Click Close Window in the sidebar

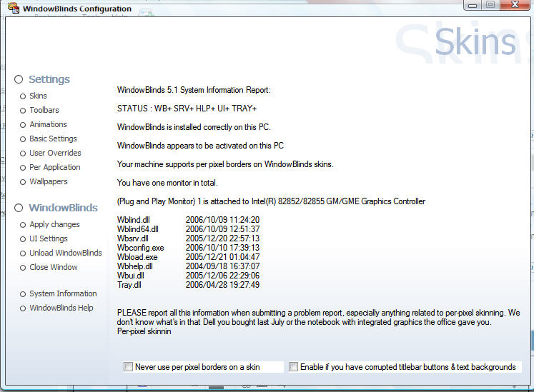54,268
